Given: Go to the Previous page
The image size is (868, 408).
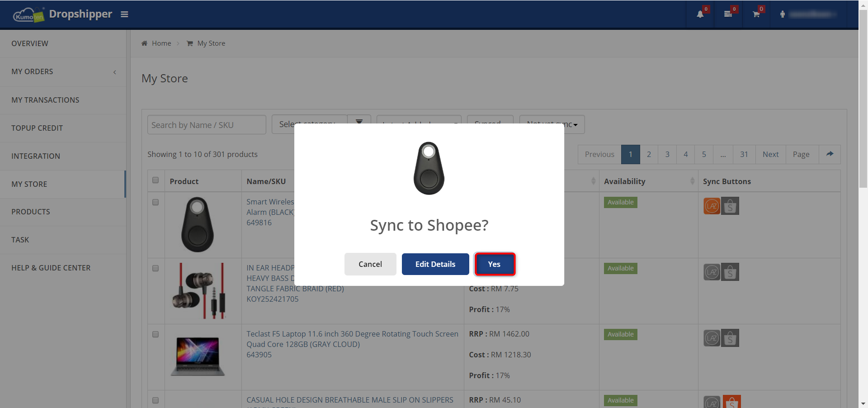Looking at the screenshot, I should (599, 154).
